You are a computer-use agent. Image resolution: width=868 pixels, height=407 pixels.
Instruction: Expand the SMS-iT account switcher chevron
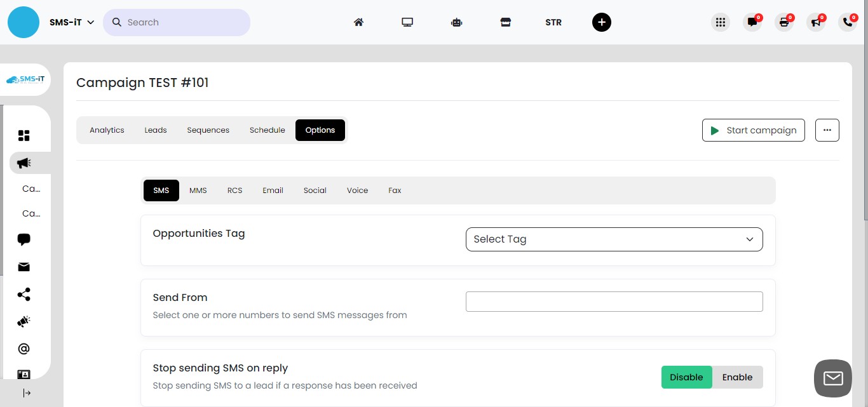91,22
